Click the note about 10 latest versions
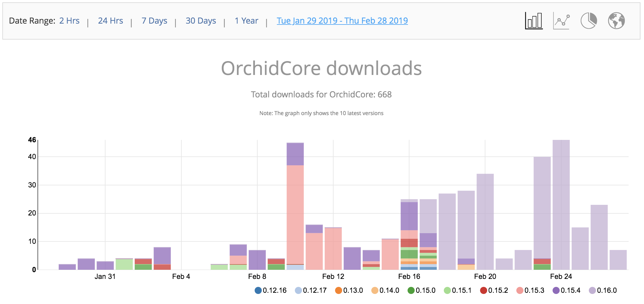 coord(321,113)
